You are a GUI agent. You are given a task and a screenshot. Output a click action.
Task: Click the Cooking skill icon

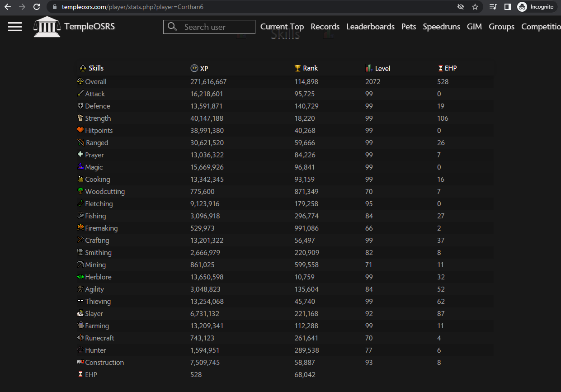pos(80,179)
